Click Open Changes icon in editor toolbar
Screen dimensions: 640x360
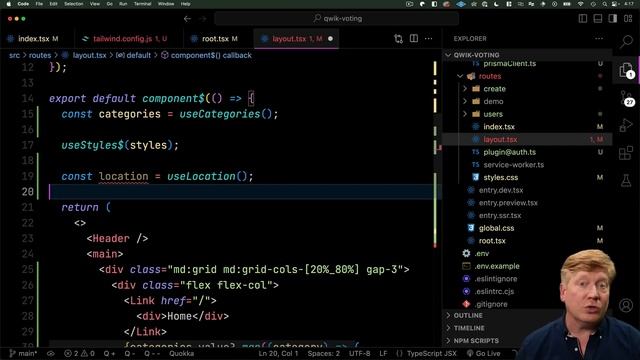[x=398, y=38]
